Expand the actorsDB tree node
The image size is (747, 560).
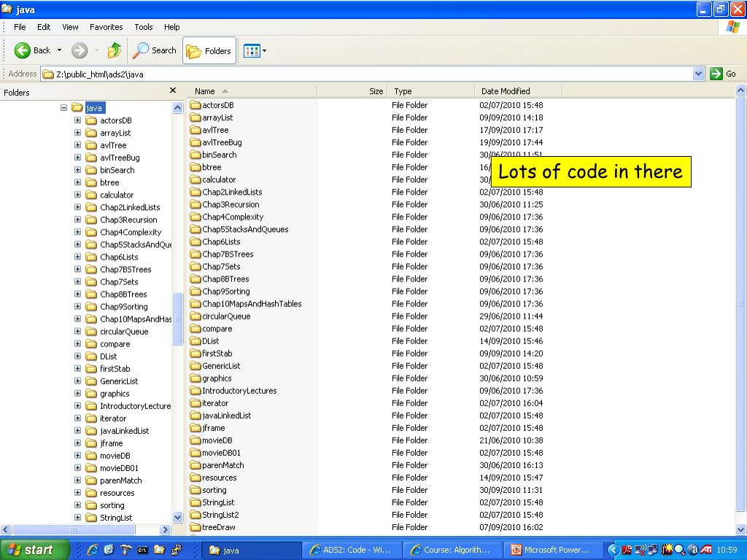(77, 120)
